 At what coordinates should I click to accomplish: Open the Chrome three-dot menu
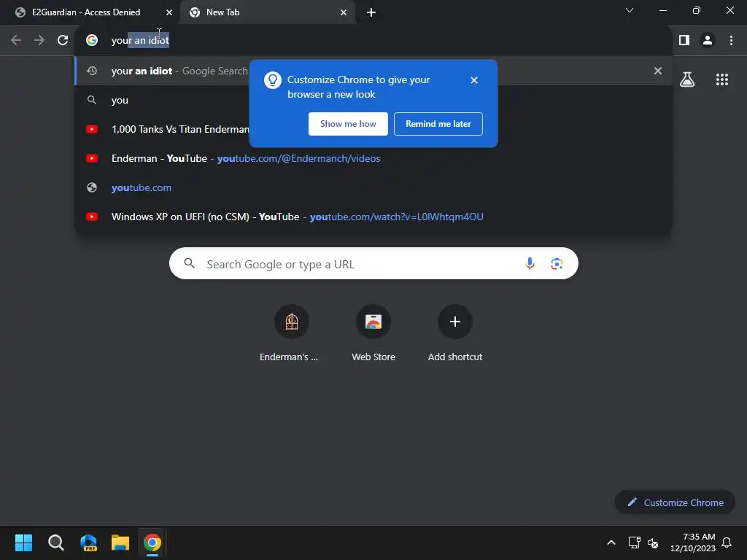tap(731, 40)
